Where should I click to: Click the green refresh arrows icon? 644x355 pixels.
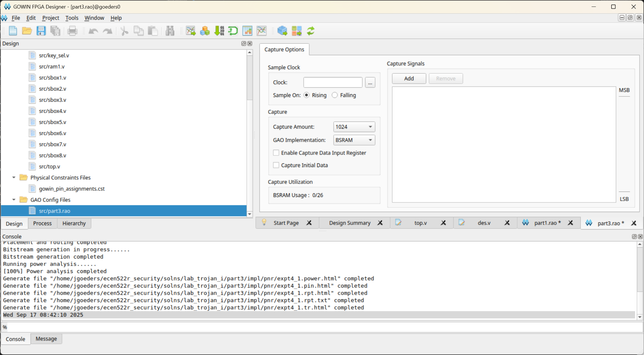[x=311, y=31]
